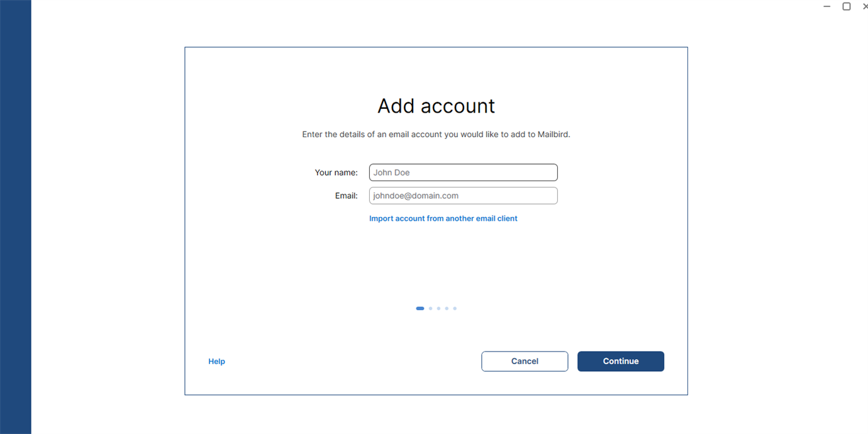Select the third step indicator dot
Screen dimensions: 868x434
click(x=438, y=308)
